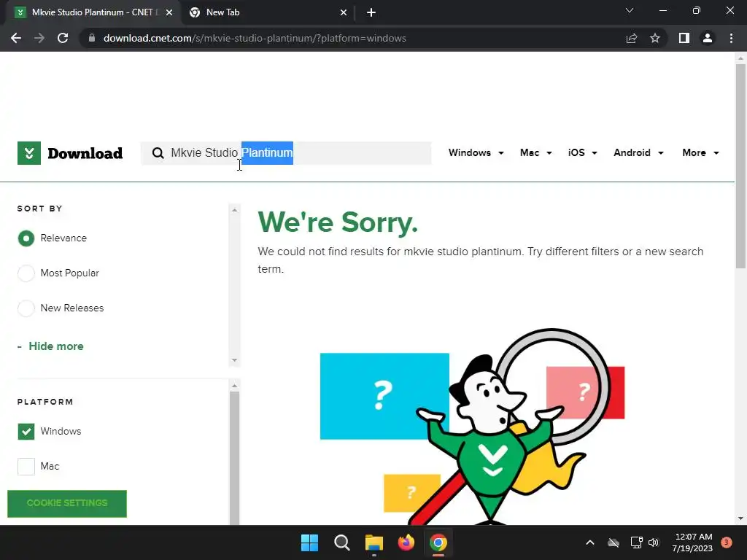The image size is (747, 560).
Task: Click the page scrollbar down arrow
Action: [740, 518]
